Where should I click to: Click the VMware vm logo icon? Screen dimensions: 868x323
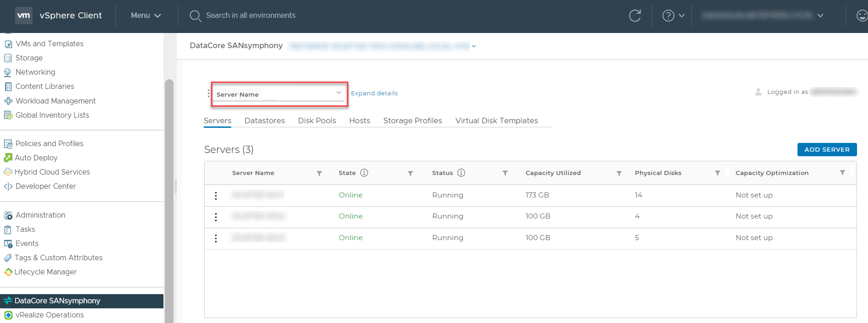coord(24,15)
